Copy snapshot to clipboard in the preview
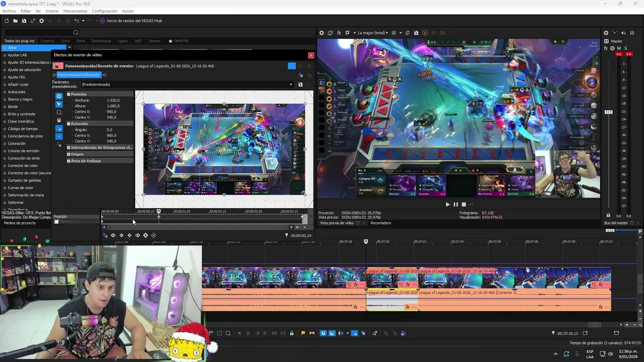This screenshot has width=644, height=362. pyautogui.click(x=408, y=33)
